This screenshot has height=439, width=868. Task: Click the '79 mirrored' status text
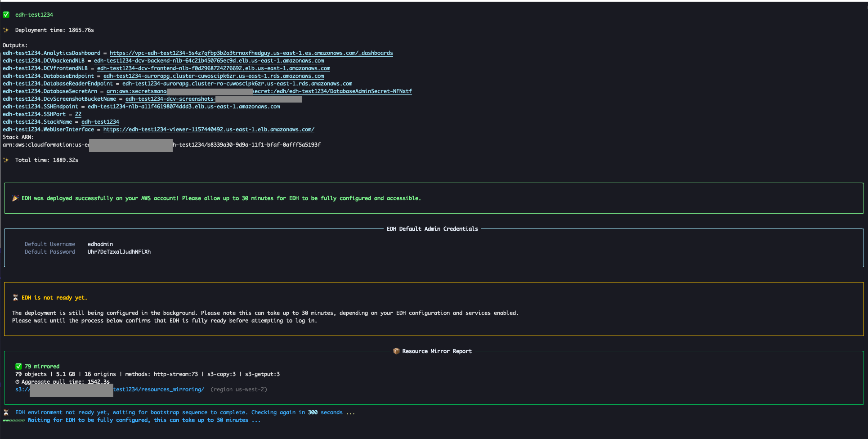(42, 367)
